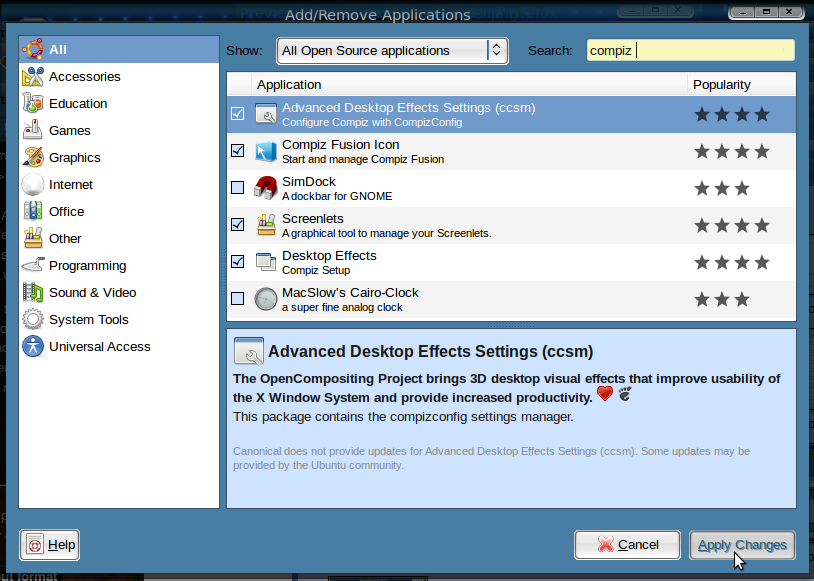Viewport: 814px width, 581px height.
Task: Select the MacSlow's Cairo-Clock row title
Action: tap(350, 292)
